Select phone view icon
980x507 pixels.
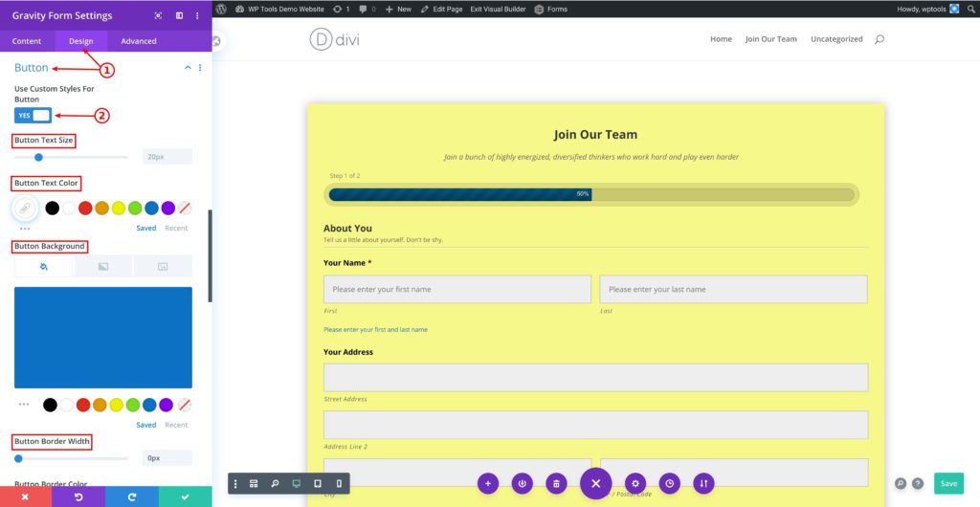coord(339,484)
